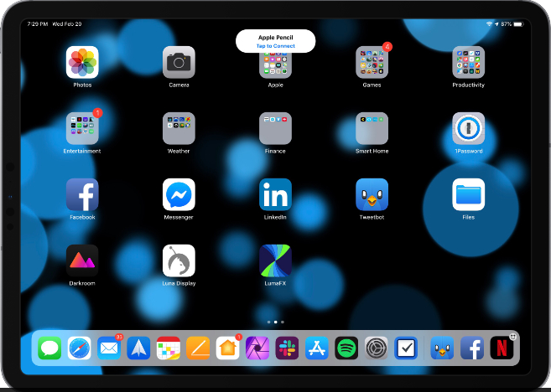The image size is (551, 392).
Task: Tap the "Wed Feb 20" date
Action: 67,23
